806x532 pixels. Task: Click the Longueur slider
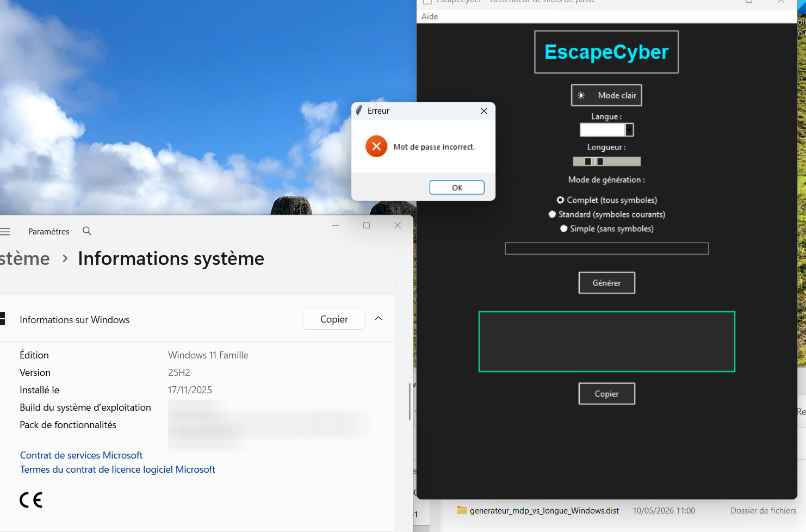click(x=607, y=162)
